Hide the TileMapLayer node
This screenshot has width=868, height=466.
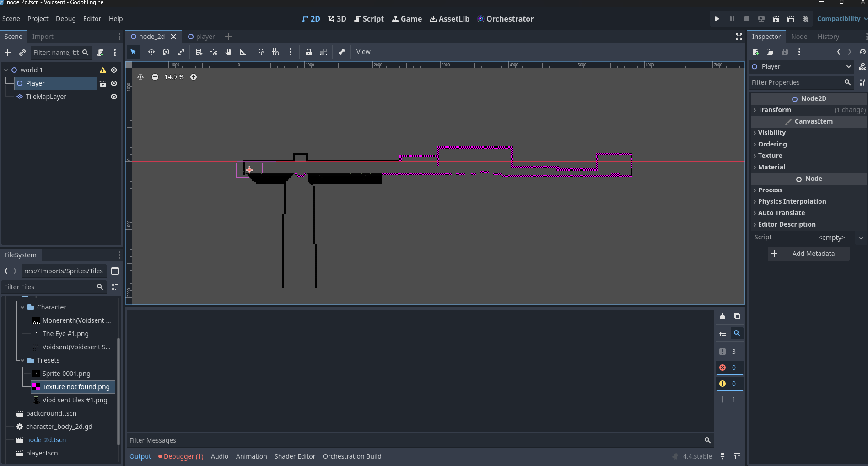click(114, 97)
